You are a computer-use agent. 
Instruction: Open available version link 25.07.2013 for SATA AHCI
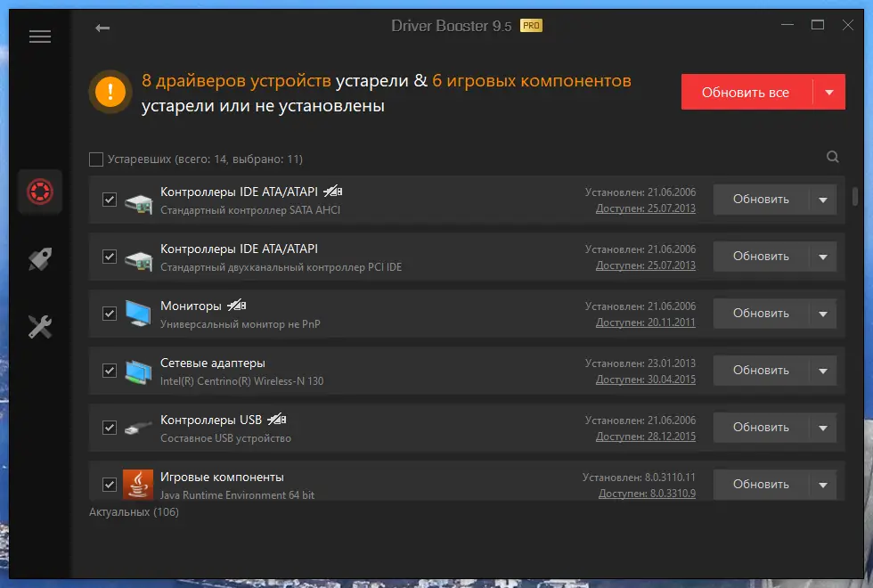646,208
